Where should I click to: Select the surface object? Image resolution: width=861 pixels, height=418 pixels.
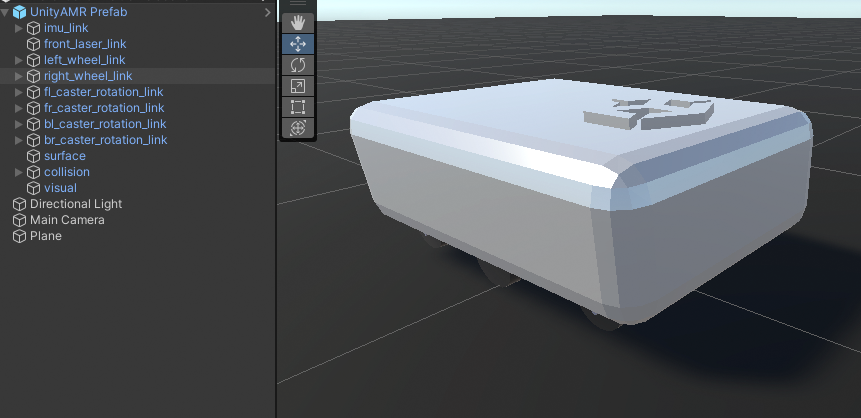(65, 156)
